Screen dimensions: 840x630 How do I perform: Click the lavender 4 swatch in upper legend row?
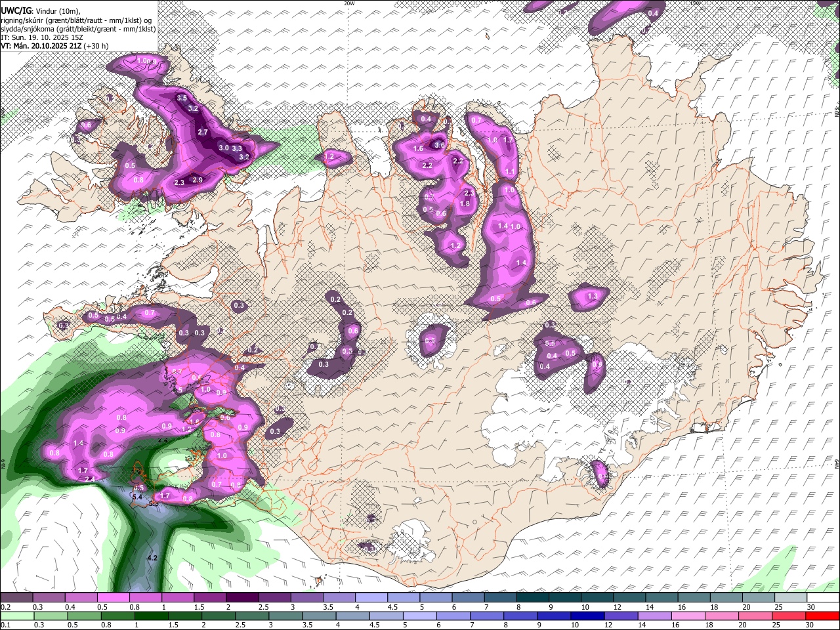pos(371,598)
